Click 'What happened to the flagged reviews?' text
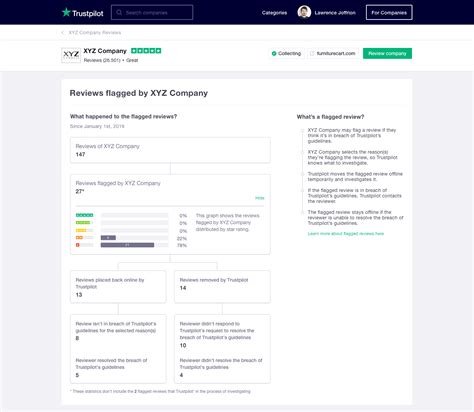Screen dimensions: 474x412 [x=123, y=116]
